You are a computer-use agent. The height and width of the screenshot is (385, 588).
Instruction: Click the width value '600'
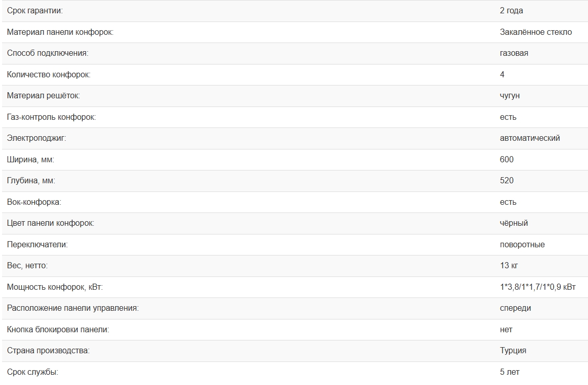pos(507,160)
